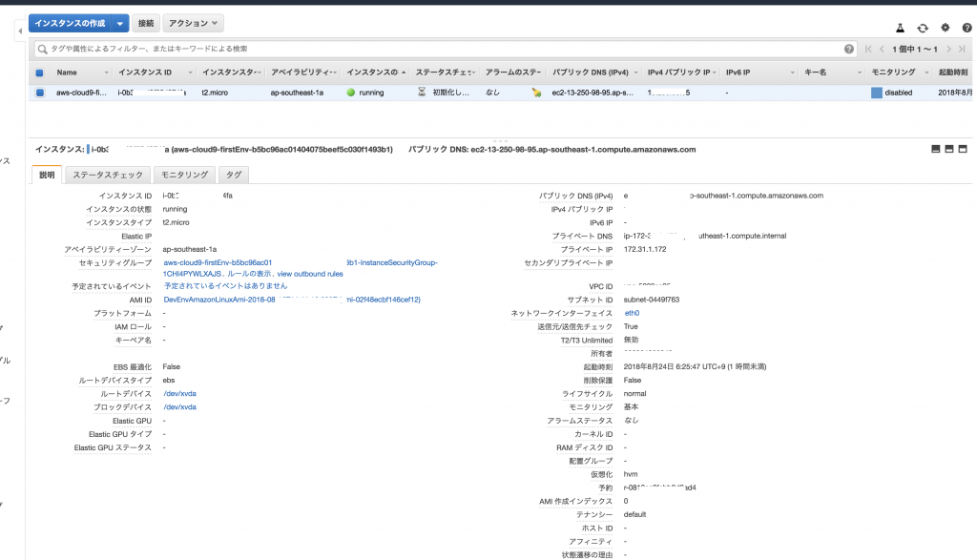977x560 pixels.
Task: Click 予定されているイベントはありません link
Action: point(225,286)
